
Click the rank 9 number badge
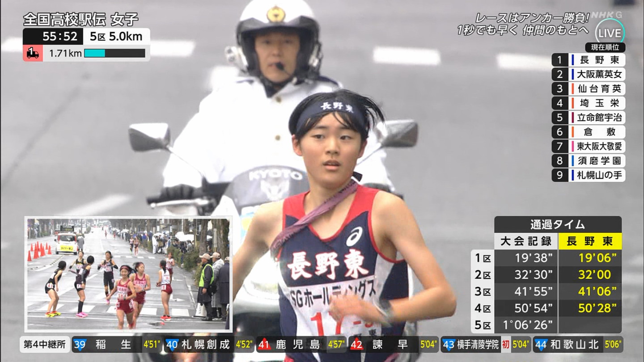[x=559, y=175]
